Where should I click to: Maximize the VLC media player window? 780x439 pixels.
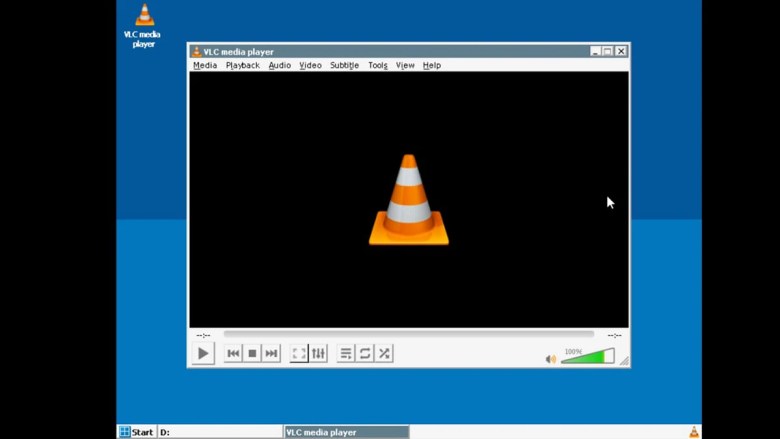click(x=607, y=51)
